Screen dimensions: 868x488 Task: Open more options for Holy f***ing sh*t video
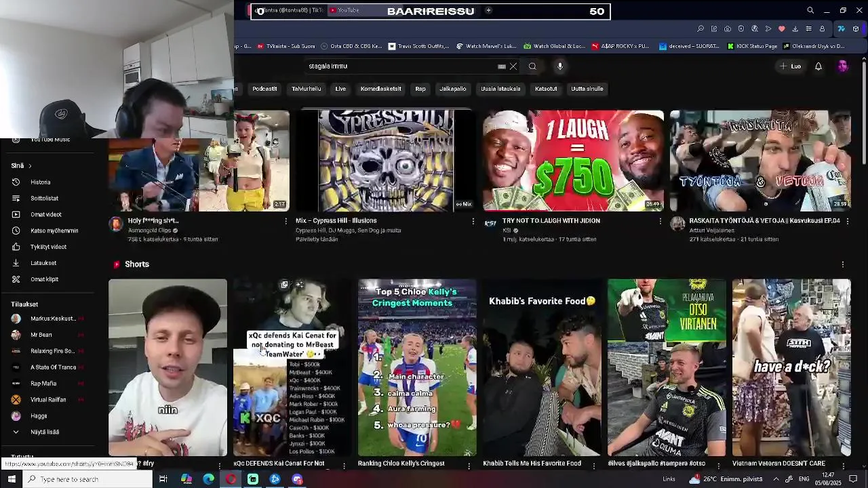[x=285, y=221]
